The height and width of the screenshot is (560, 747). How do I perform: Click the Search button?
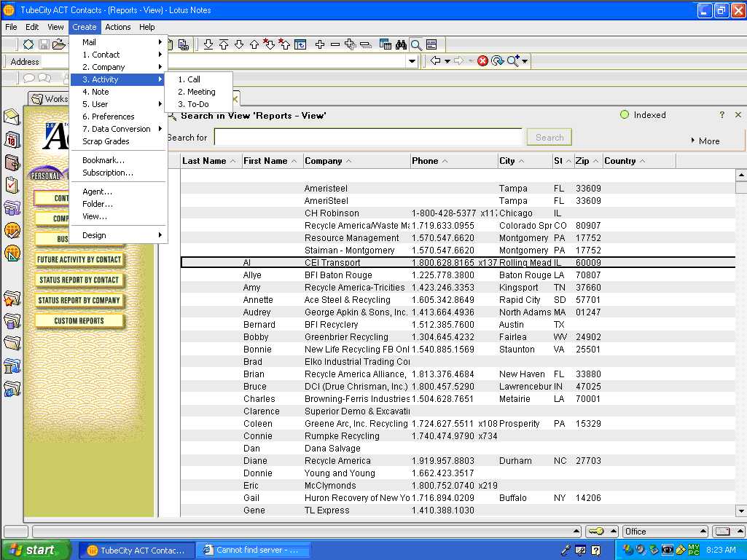pyautogui.click(x=550, y=137)
